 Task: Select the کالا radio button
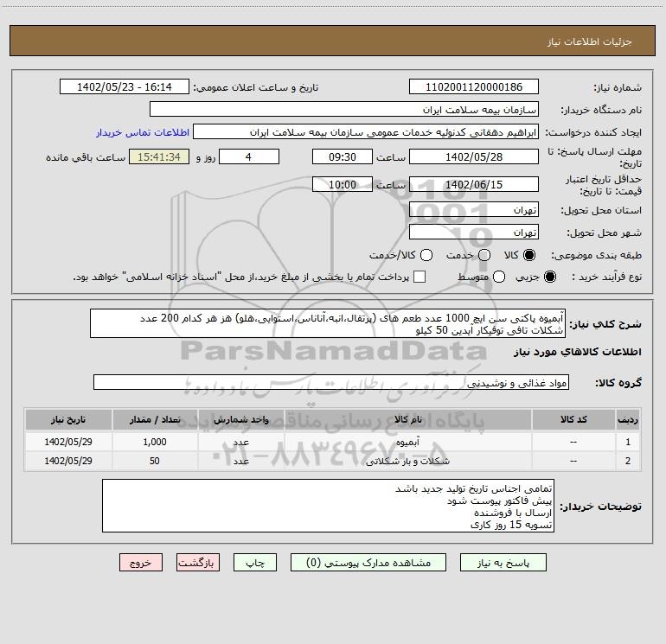point(529,255)
